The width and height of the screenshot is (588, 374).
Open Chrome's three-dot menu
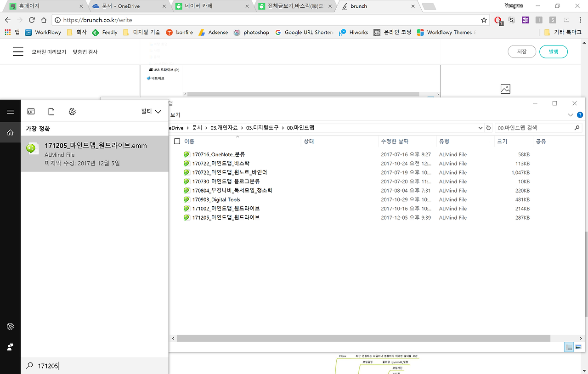point(580,20)
